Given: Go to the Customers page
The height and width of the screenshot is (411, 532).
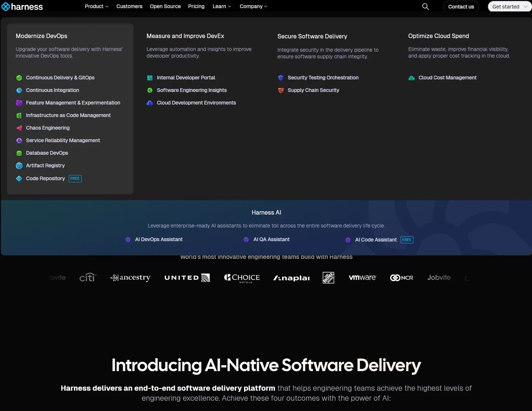Looking at the screenshot, I should click(x=129, y=7).
